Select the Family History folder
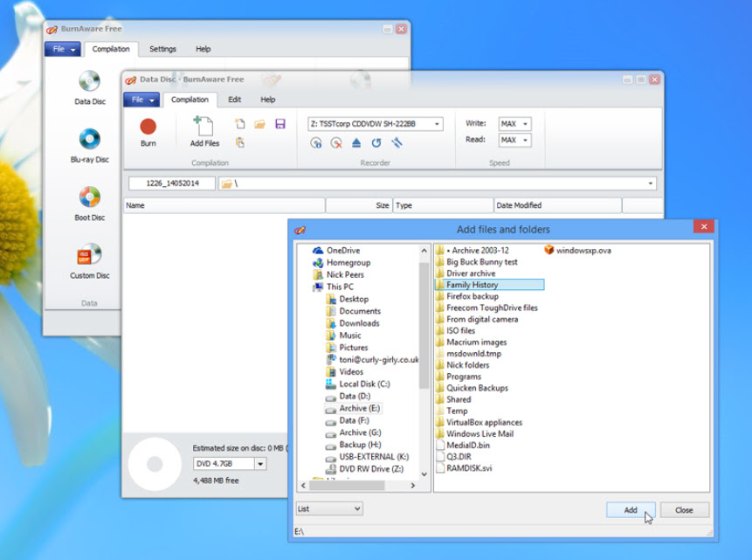Image resolution: width=752 pixels, height=560 pixels. click(490, 285)
